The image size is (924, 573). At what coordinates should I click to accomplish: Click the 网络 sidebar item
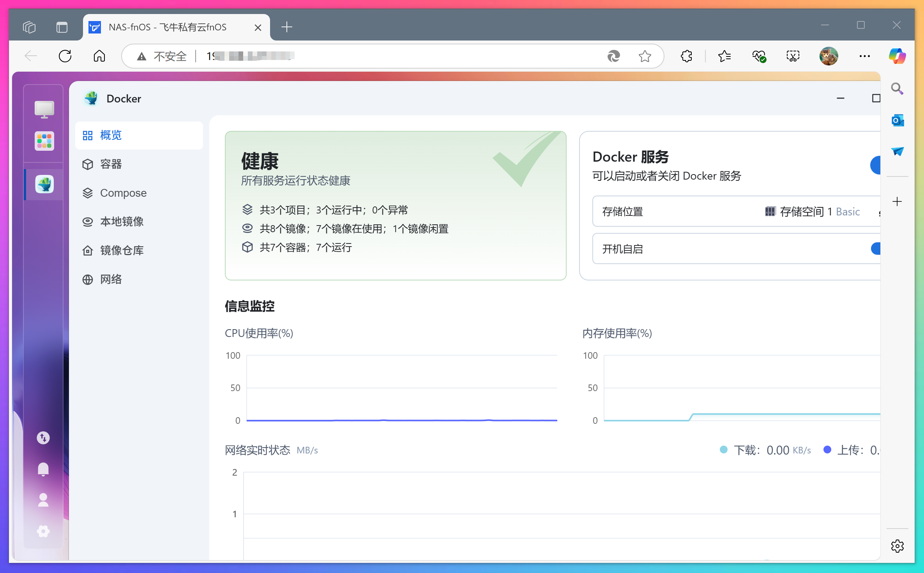coord(111,279)
